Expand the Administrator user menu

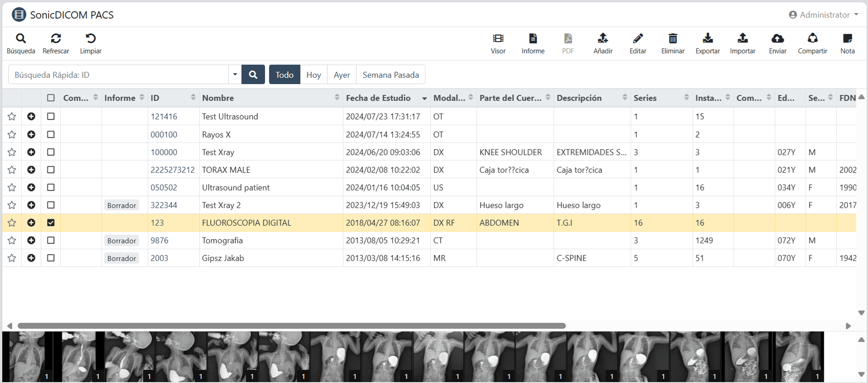click(x=824, y=15)
